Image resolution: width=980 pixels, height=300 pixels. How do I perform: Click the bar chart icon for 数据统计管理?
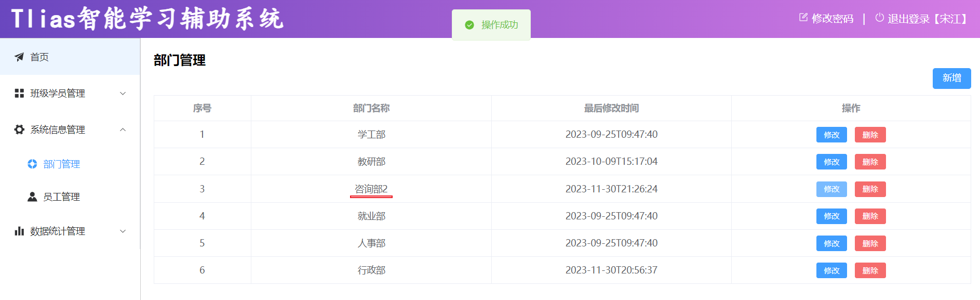(x=19, y=231)
